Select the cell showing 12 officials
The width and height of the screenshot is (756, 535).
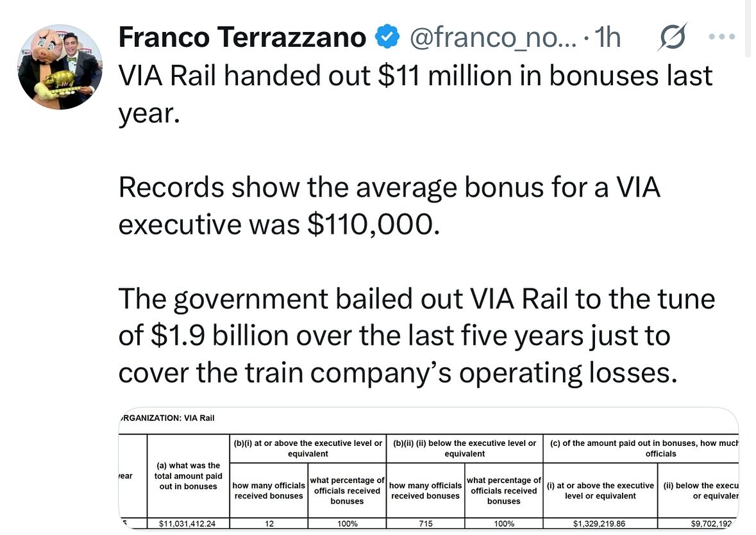pyautogui.click(x=269, y=523)
